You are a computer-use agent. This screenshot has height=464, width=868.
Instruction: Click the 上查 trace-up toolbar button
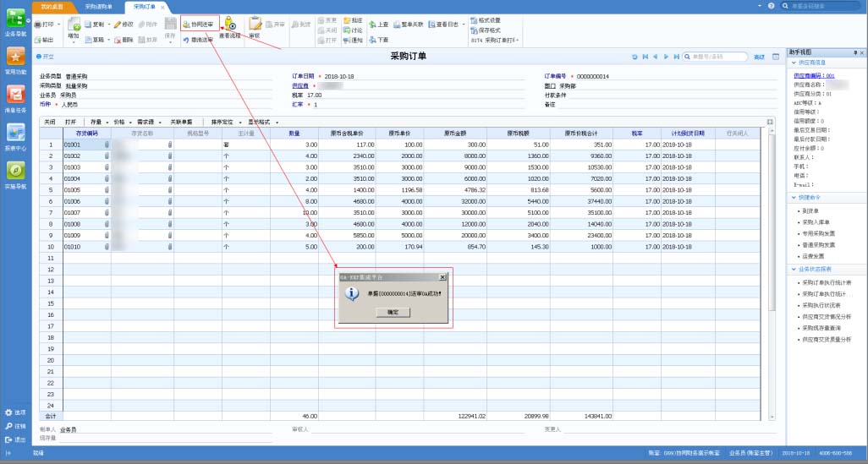point(379,25)
